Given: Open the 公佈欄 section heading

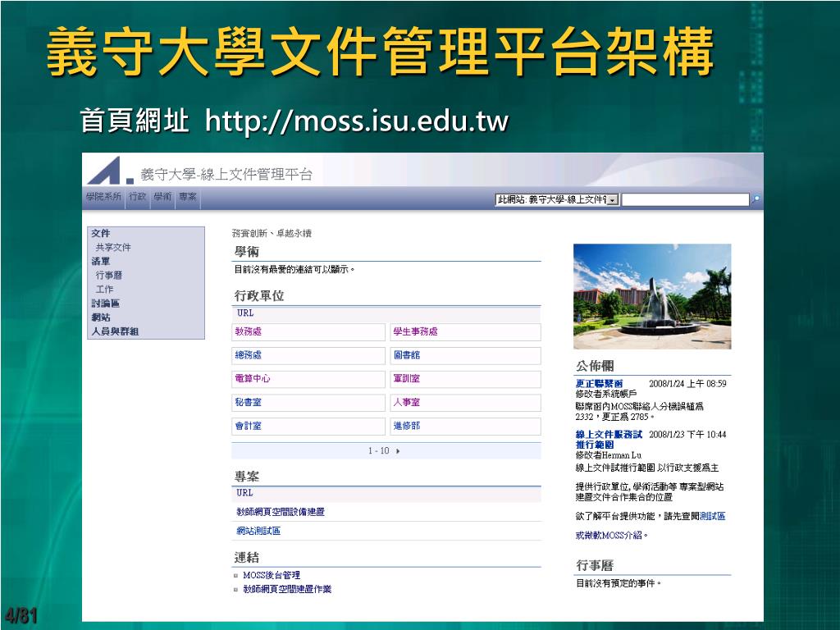Looking at the screenshot, I should tap(595, 366).
